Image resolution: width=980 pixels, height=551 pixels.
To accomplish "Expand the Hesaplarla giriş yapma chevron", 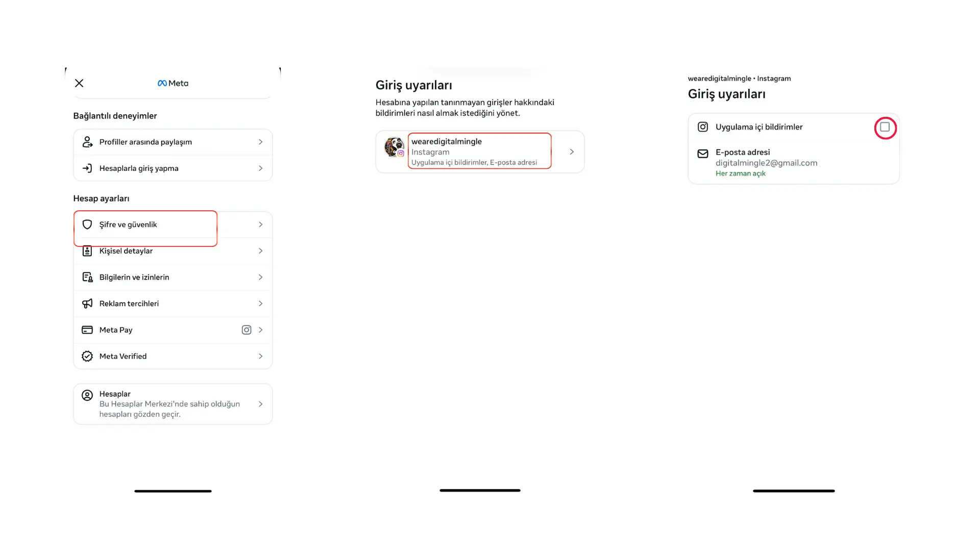I will (x=261, y=168).
